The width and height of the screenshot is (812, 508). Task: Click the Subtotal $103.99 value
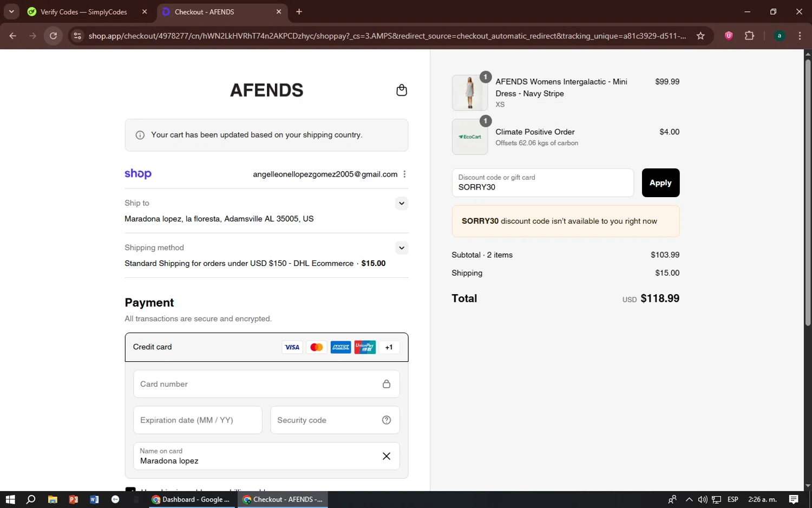coord(665,255)
